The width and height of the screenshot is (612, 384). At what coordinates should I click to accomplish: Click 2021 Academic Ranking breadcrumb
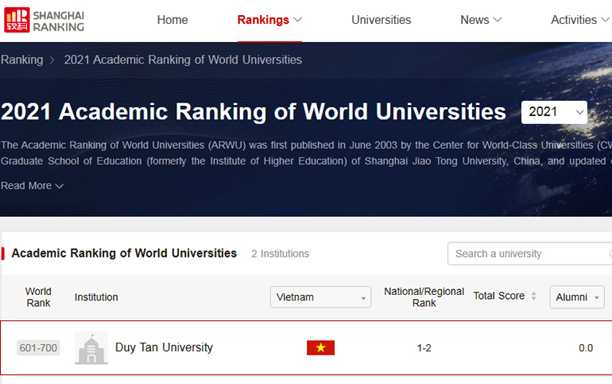(x=183, y=60)
